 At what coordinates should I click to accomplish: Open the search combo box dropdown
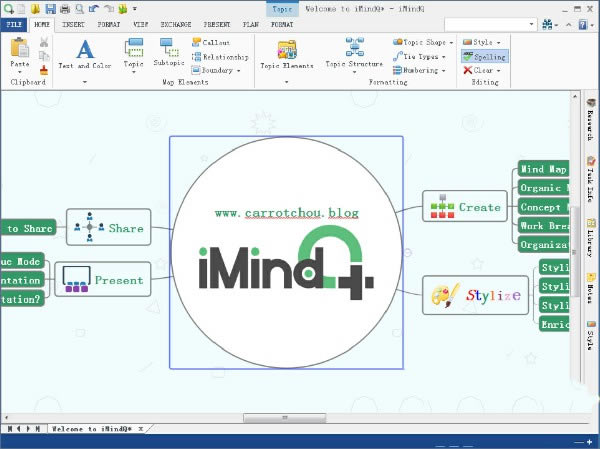point(531,24)
